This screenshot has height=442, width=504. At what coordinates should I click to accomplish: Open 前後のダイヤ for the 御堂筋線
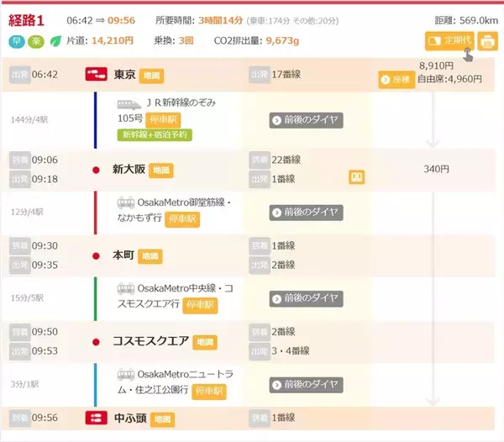click(306, 213)
